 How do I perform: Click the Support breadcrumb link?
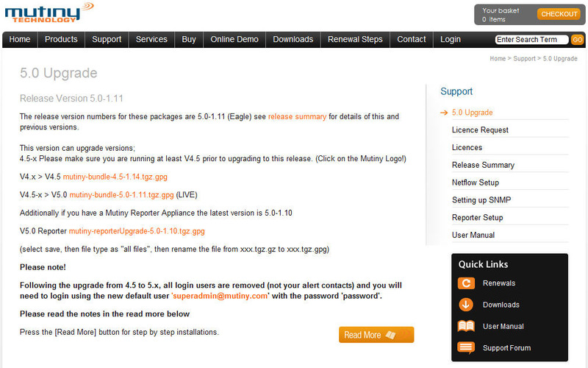(x=524, y=58)
